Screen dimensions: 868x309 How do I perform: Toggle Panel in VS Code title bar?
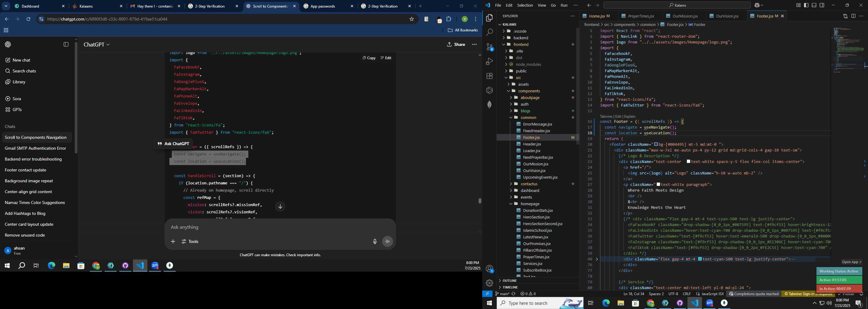pyautogui.click(x=814, y=5)
